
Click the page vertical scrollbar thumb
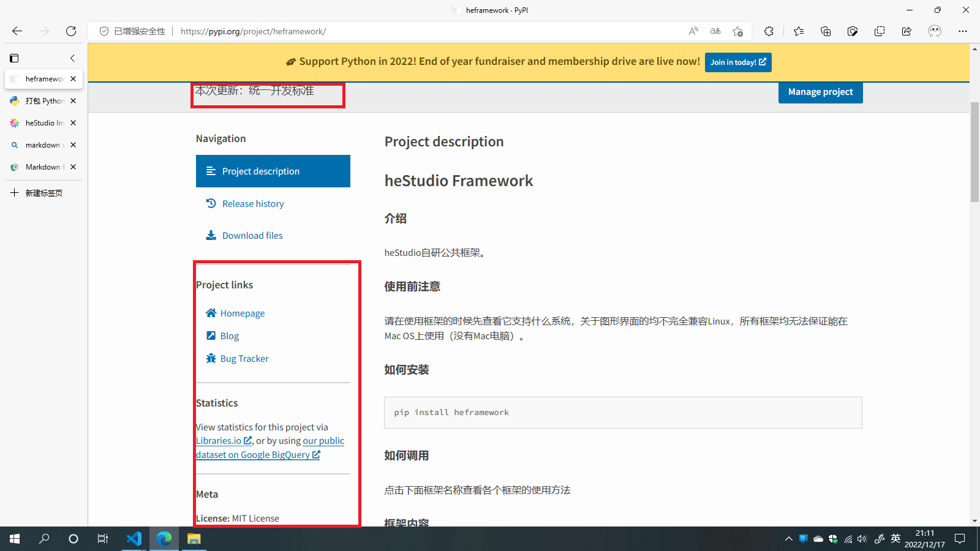(974, 152)
